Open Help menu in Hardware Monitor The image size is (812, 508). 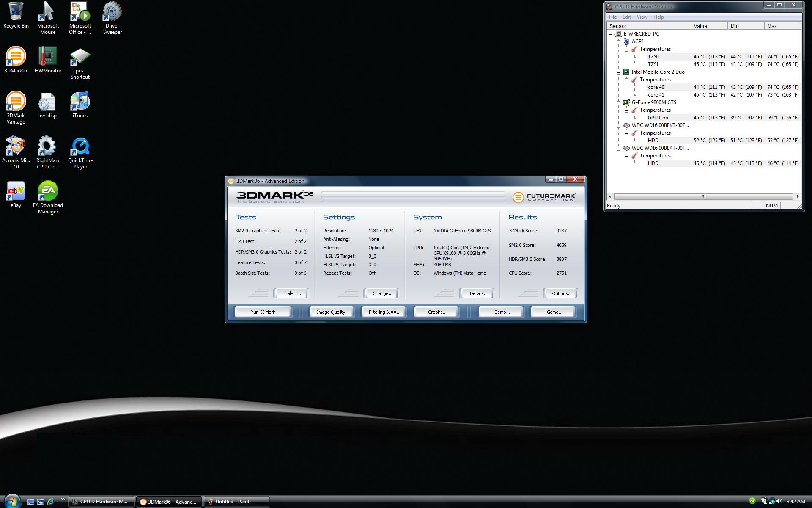tap(658, 17)
